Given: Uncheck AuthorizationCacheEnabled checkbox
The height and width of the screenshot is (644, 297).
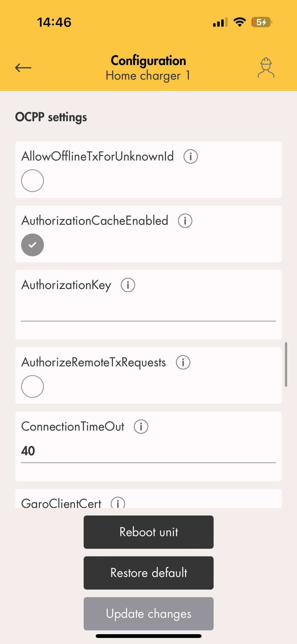Looking at the screenshot, I should (x=32, y=245).
